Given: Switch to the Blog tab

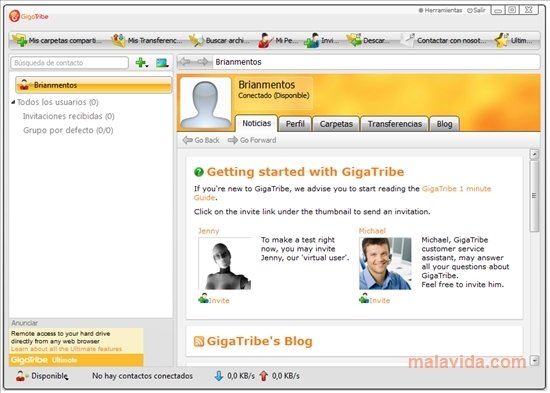Looking at the screenshot, I should tap(444, 124).
